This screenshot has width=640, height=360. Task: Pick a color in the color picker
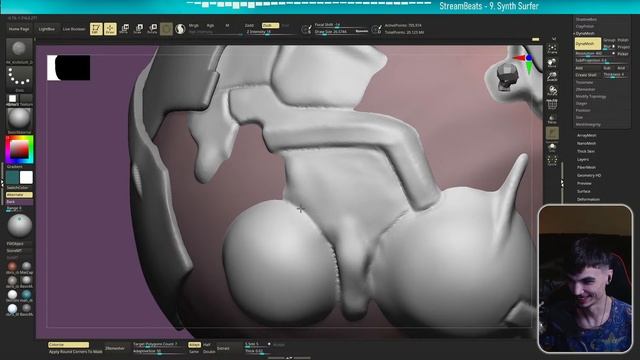point(19,150)
